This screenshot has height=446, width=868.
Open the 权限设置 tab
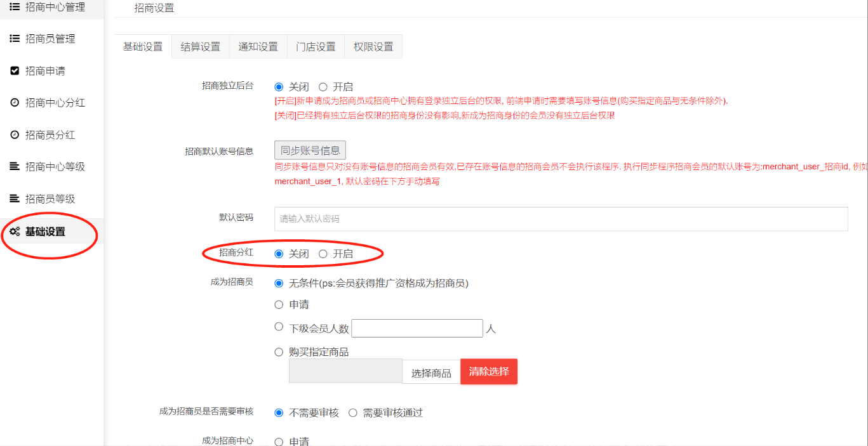coord(373,46)
